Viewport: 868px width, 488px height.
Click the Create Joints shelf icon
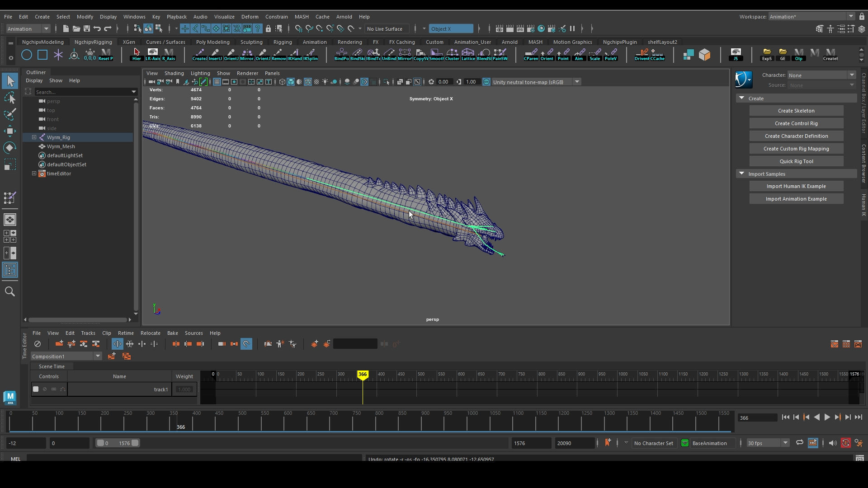[x=199, y=55]
